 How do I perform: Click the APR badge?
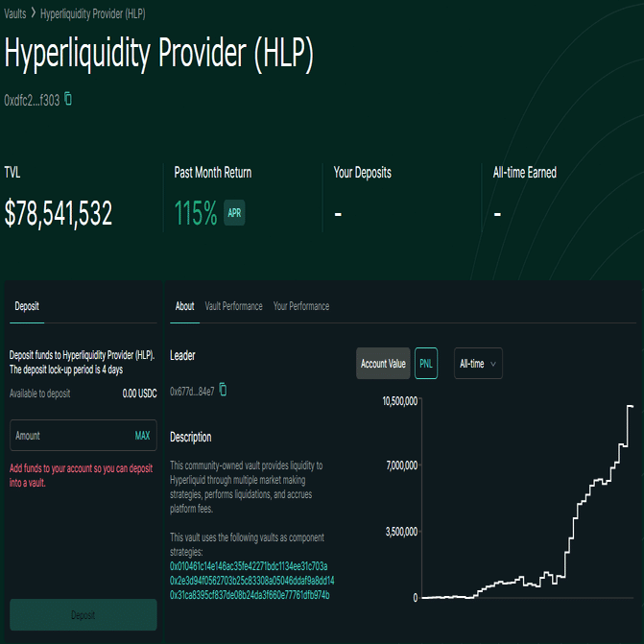pos(234,213)
